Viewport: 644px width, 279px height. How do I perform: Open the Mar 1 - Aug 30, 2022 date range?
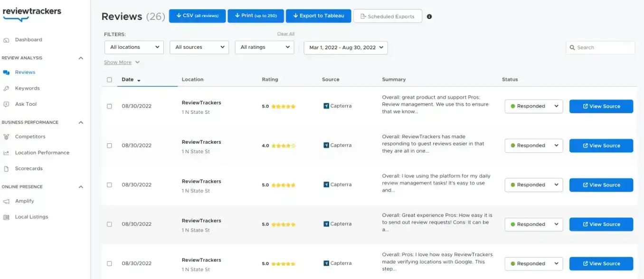346,47
